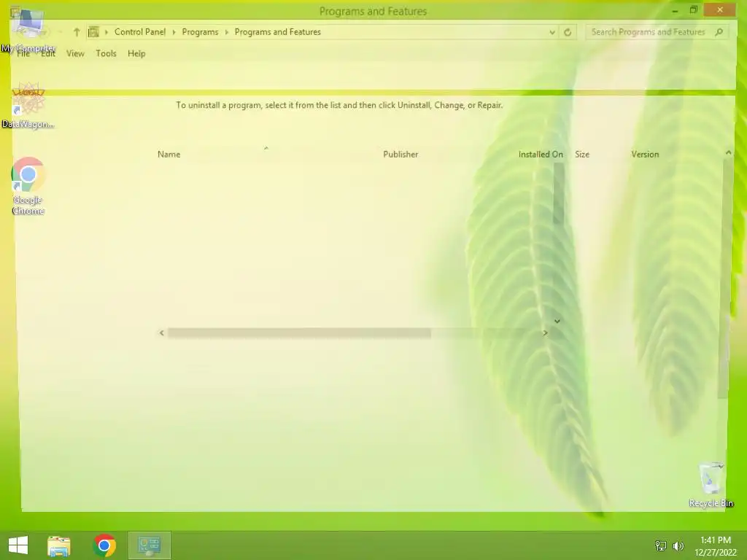
Task: Click the Programs breadcrumb
Action: [200, 32]
